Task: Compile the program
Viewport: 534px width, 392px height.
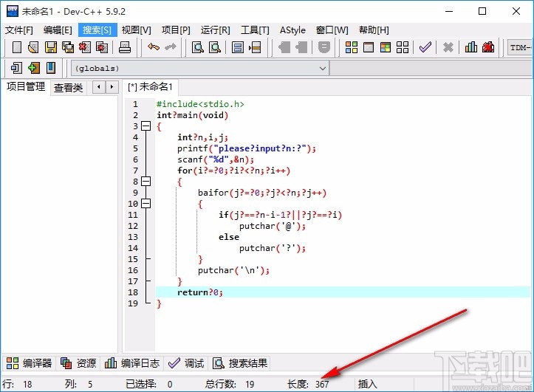Action: click(x=352, y=47)
